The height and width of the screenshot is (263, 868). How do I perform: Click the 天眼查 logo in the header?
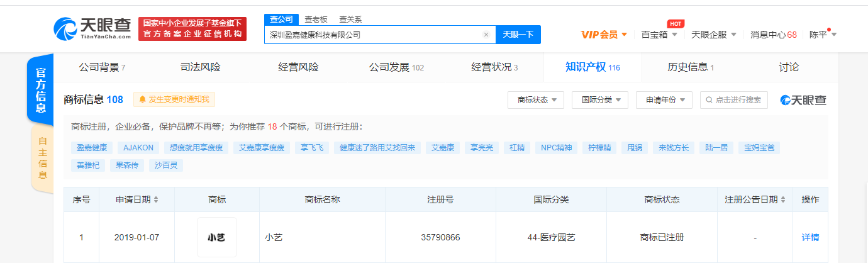(92, 28)
